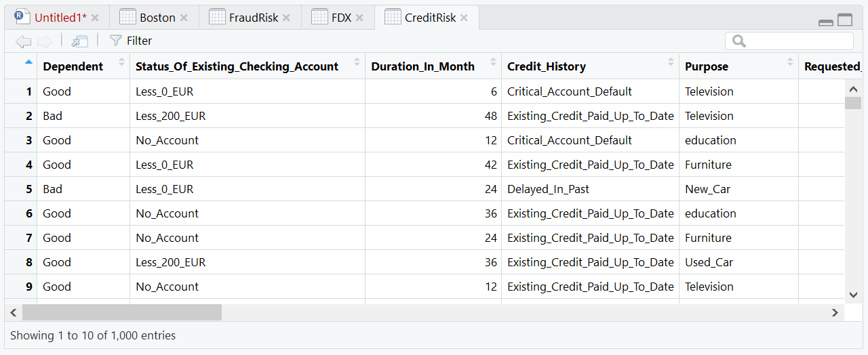Close the CreditRisk tab
Image resolution: width=868 pixels, height=355 pixels.
tap(464, 18)
